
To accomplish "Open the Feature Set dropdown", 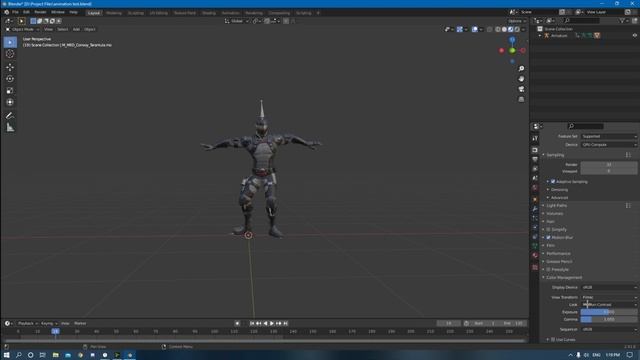I will pos(609,136).
